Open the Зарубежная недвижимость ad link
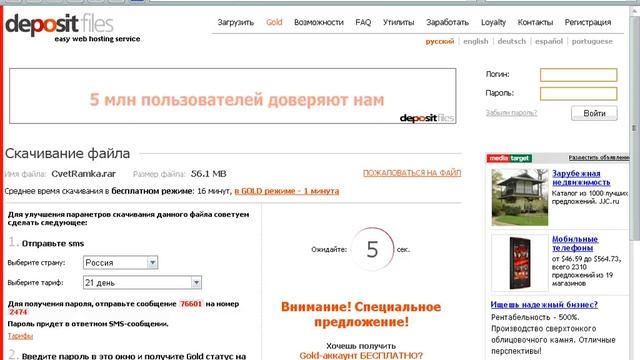 coord(581,178)
